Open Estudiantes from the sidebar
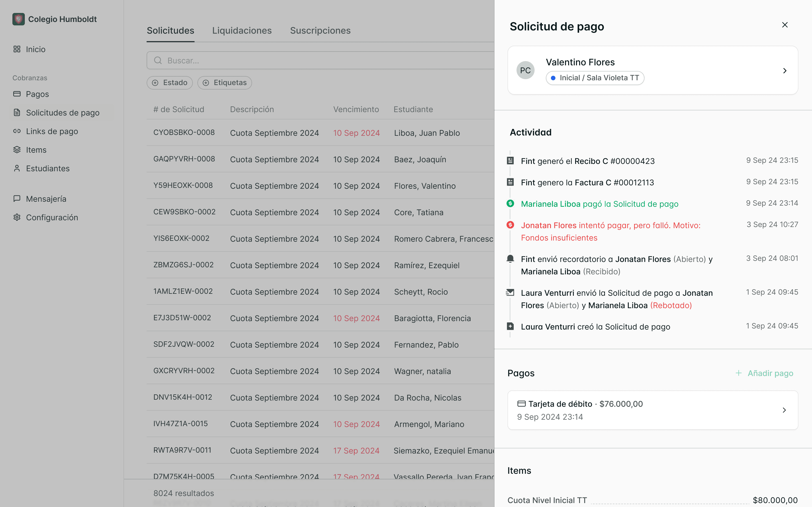Screen dimensions: 812x507 click(48, 168)
